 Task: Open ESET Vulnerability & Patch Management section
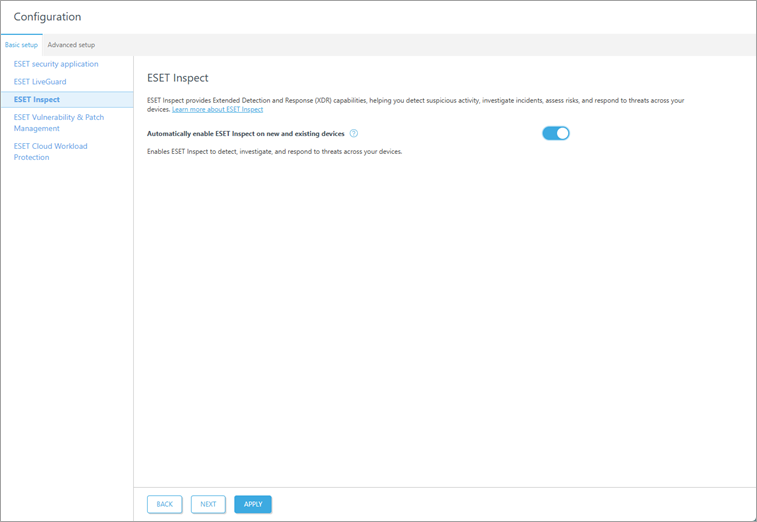(x=59, y=123)
